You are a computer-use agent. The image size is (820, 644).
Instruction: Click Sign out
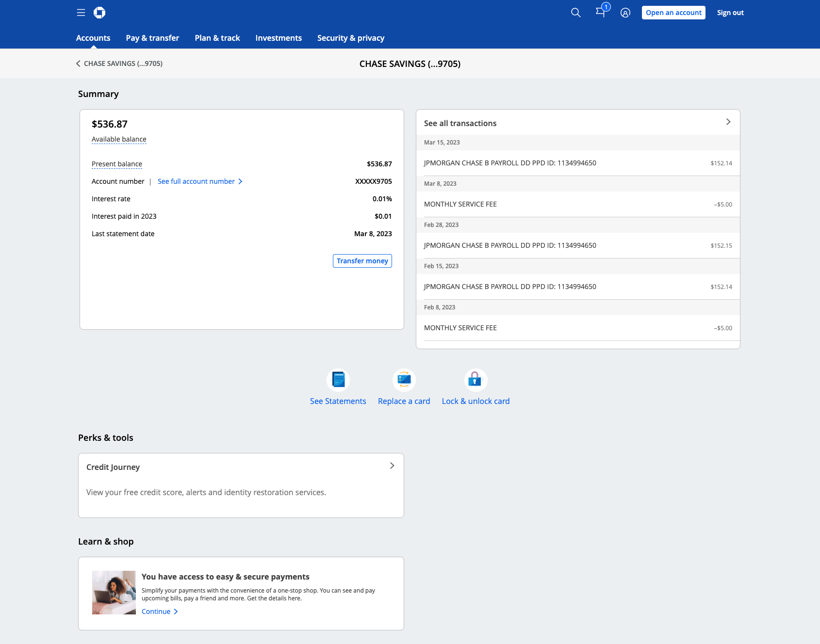click(730, 13)
